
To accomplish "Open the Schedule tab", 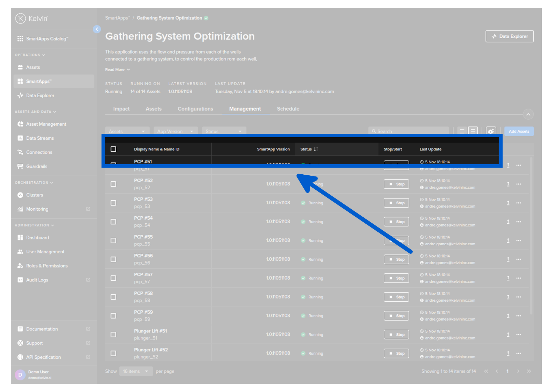I will point(288,109).
